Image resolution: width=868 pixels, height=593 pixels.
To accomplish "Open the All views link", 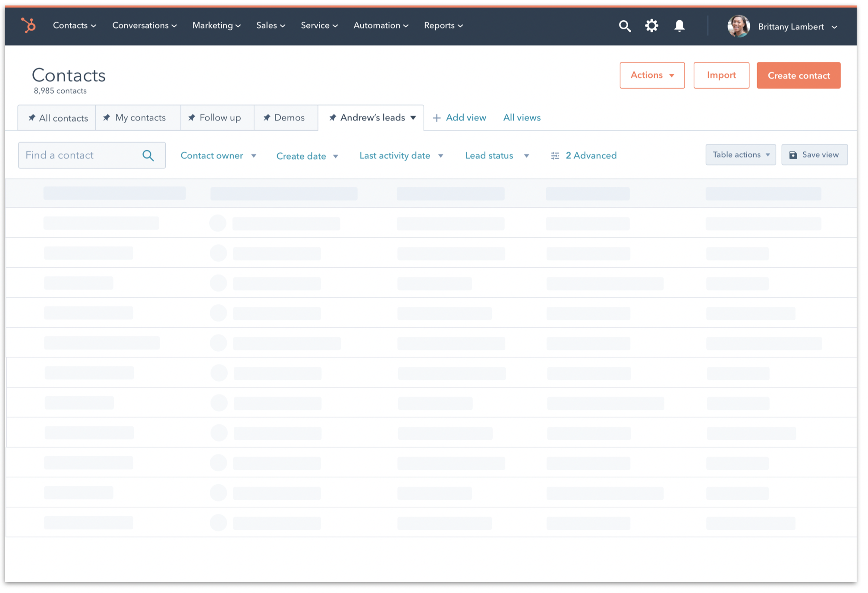I will (x=522, y=118).
